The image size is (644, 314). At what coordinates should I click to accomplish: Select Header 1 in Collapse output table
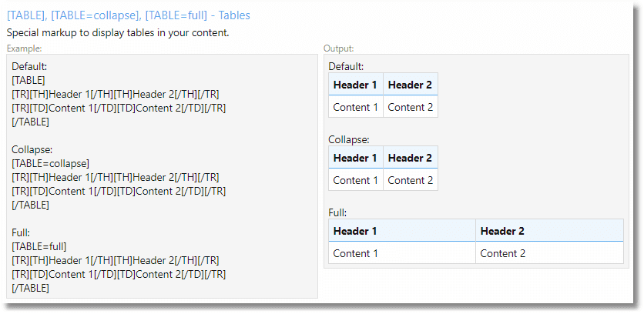tap(355, 158)
